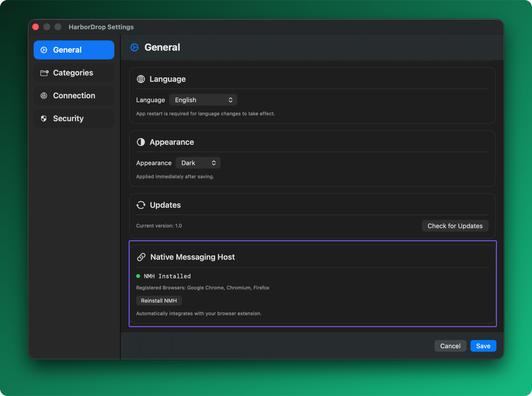Click the Native Messaging Host link icon

coord(141,257)
